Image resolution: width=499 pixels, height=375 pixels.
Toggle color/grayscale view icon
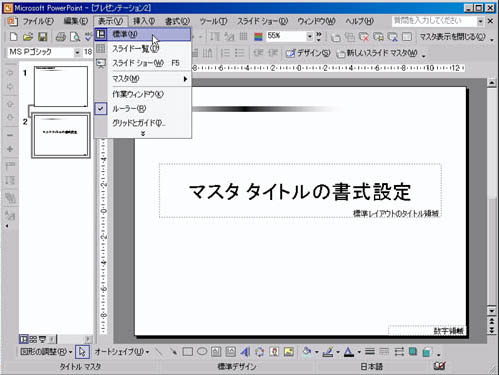click(258, 36)
